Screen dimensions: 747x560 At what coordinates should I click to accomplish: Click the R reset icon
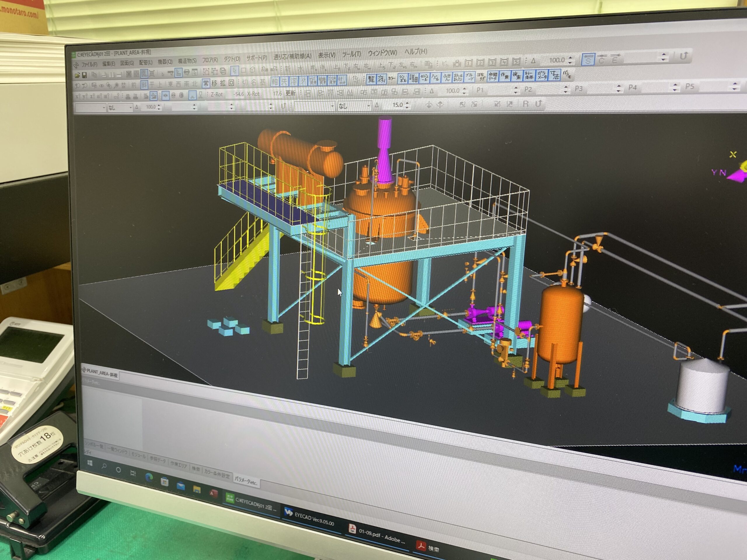525,104
